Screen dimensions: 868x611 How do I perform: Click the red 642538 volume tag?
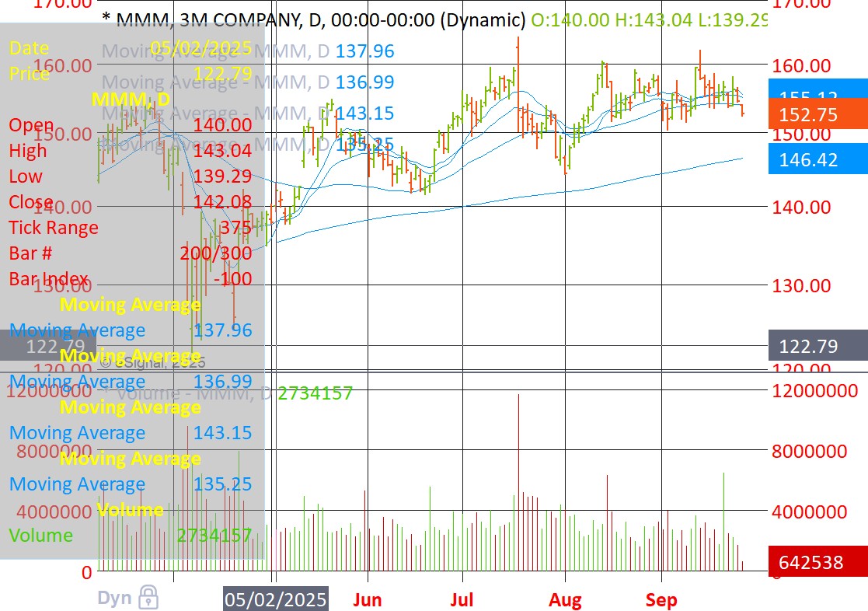[x=817, y=562]
